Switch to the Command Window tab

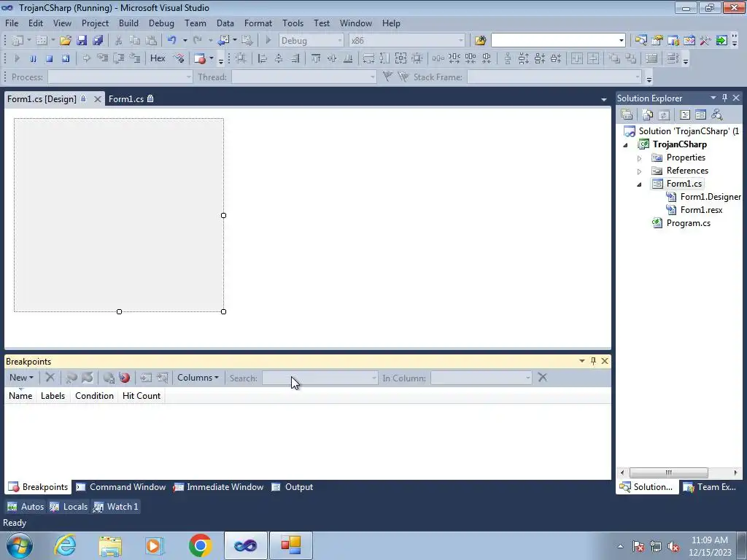[121, 487]
